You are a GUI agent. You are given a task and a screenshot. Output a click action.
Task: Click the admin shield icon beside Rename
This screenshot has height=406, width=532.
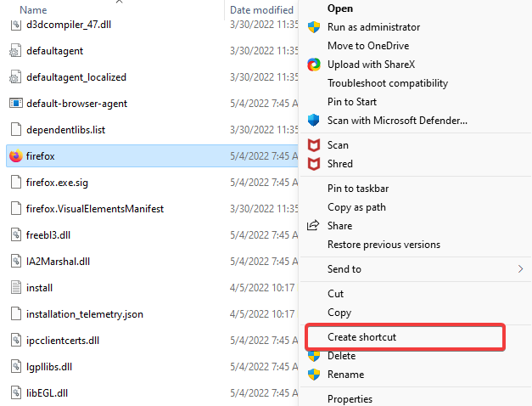(x=314, y=375)
